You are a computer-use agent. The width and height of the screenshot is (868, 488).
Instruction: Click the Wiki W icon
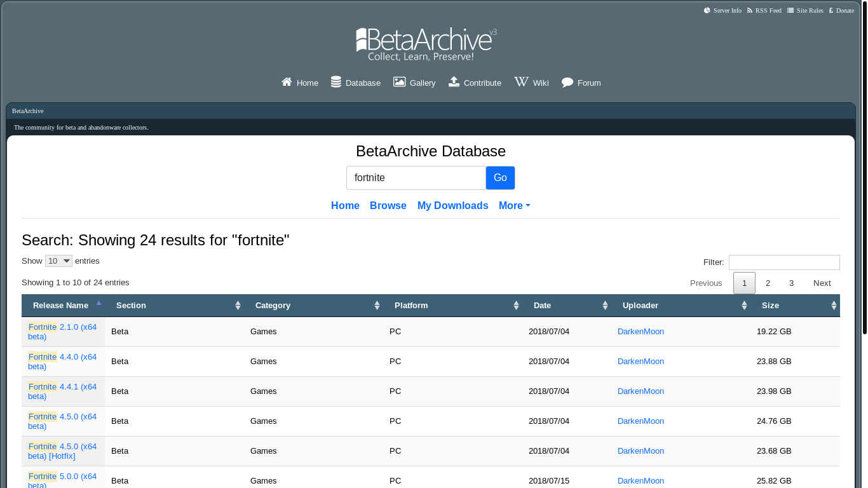coord(521,82)
